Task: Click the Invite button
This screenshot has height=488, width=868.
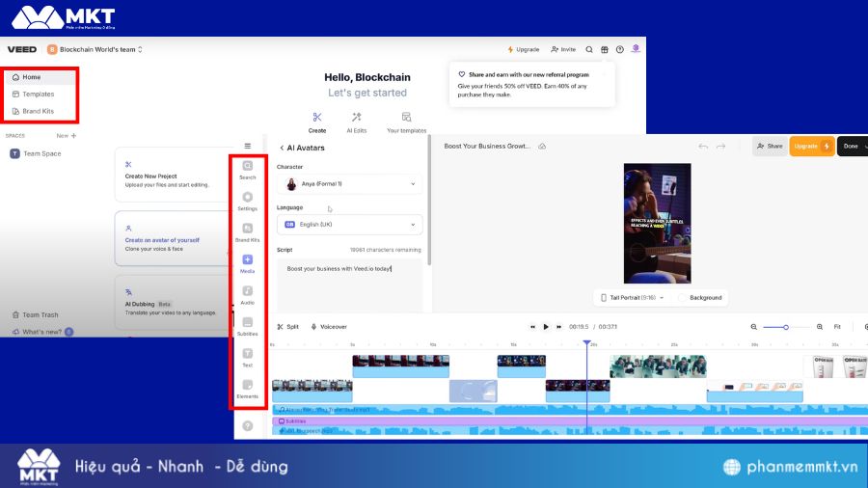Action: pos(563,49)
